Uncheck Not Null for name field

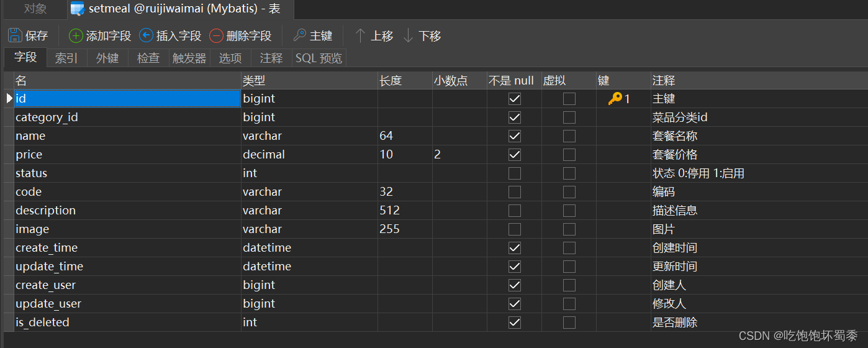pyautogui.click(x=514, y=136)
